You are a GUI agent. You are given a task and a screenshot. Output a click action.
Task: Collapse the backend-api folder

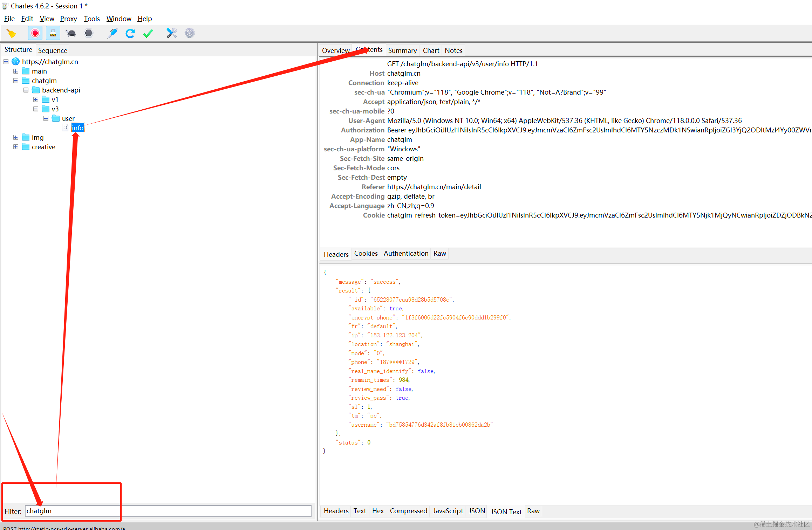tap(26, 90)
